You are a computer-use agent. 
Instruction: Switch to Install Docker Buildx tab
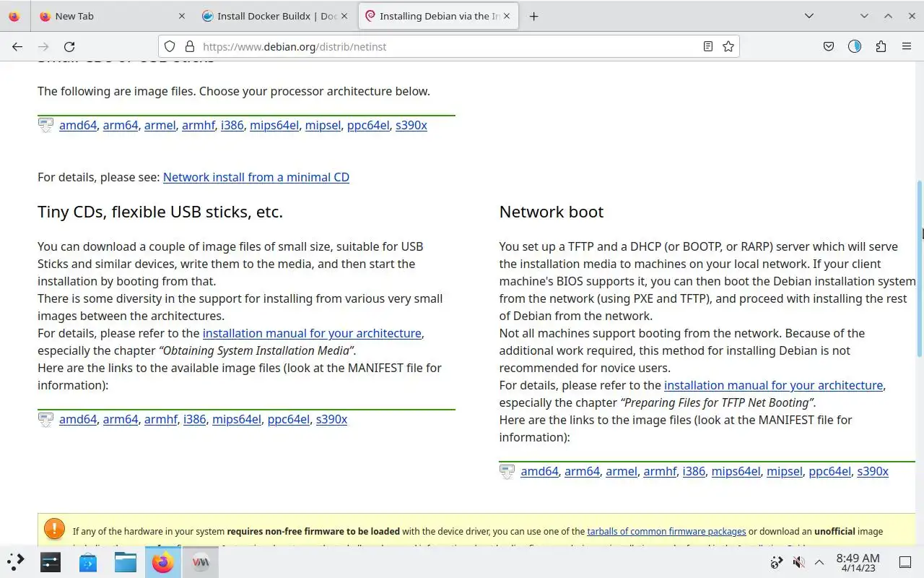point(276,16)
